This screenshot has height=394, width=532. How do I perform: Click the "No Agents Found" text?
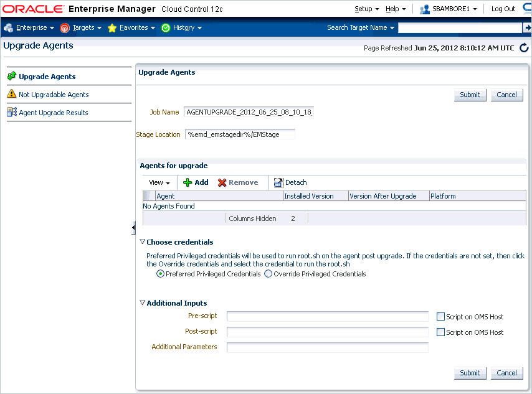[x=169, y=206]
